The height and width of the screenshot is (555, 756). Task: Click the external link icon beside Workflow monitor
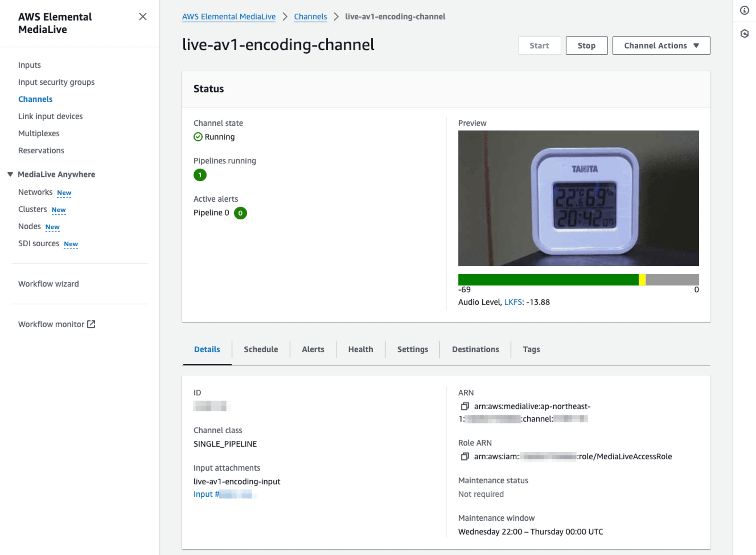pos(91,324)
